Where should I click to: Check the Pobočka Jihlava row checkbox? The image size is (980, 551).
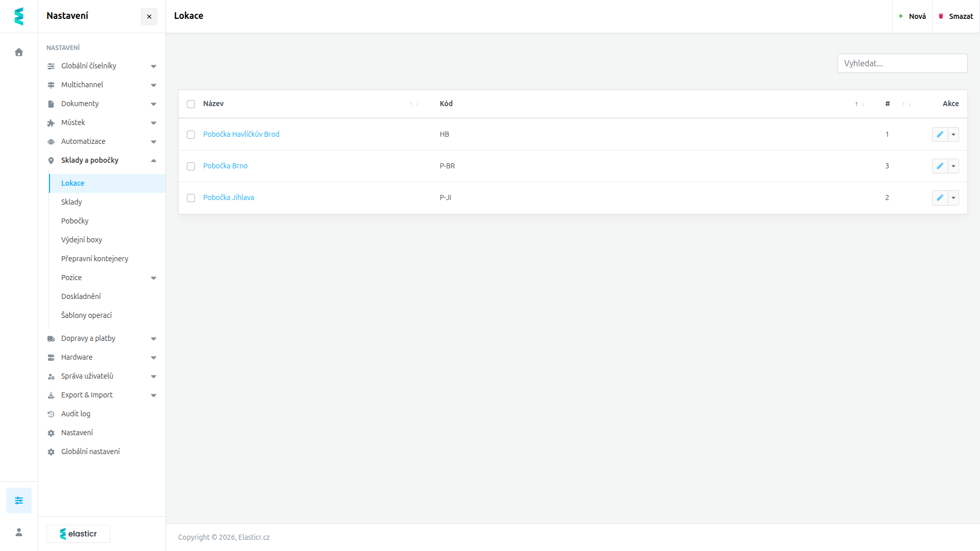tap(191, 198)
